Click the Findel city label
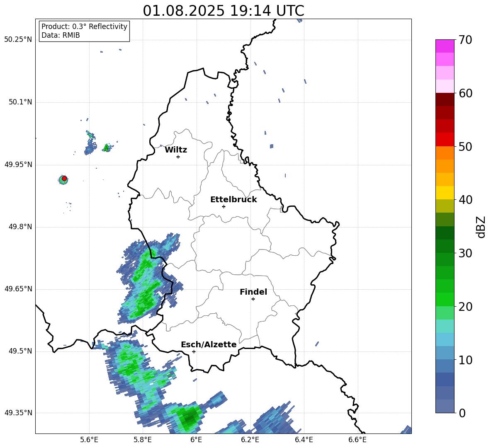 [253, 292]
